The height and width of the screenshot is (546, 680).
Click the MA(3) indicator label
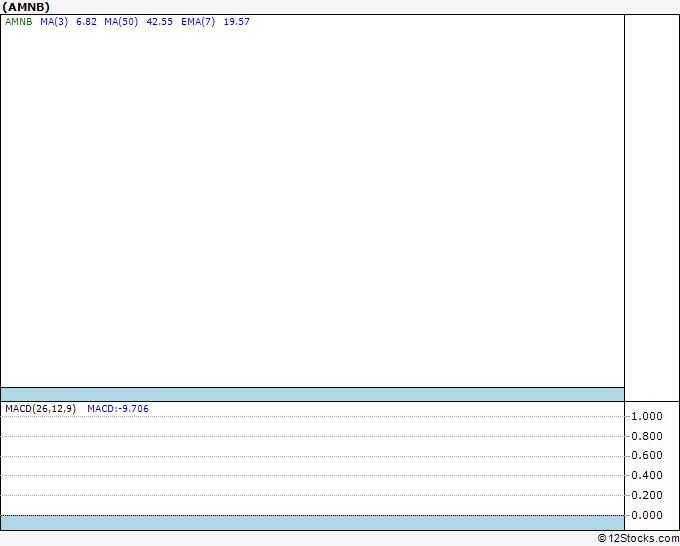pos(54,22)
